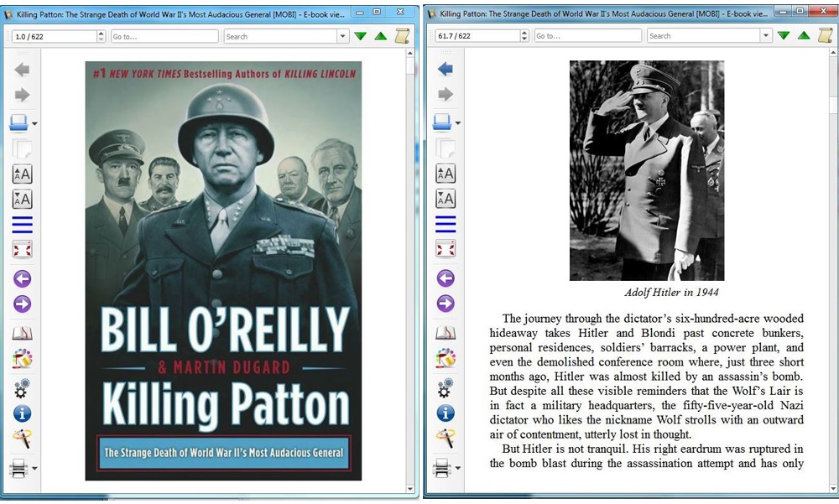Click the Forward arrow in the right window sidebar
The image size is (839, 504).
tap(446, 95)
